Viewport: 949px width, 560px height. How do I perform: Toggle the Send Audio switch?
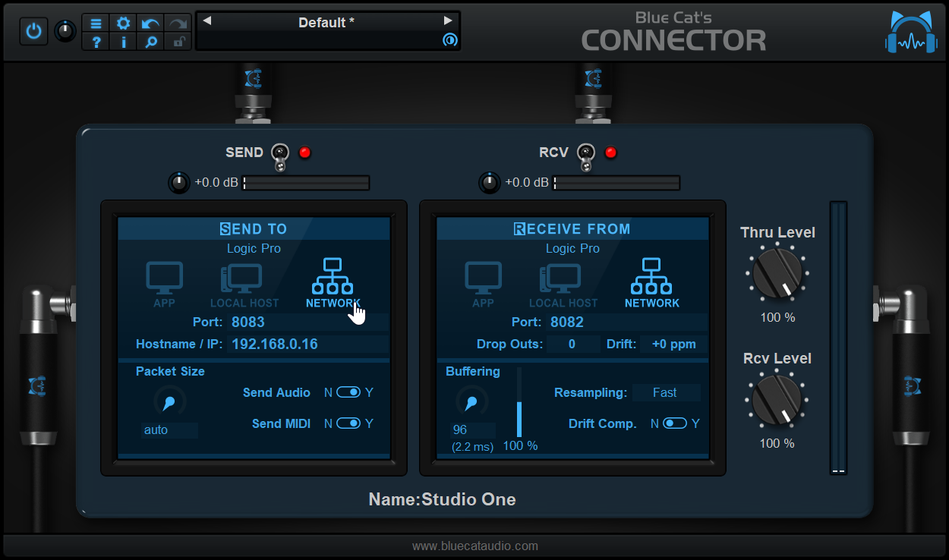[348, 392]
